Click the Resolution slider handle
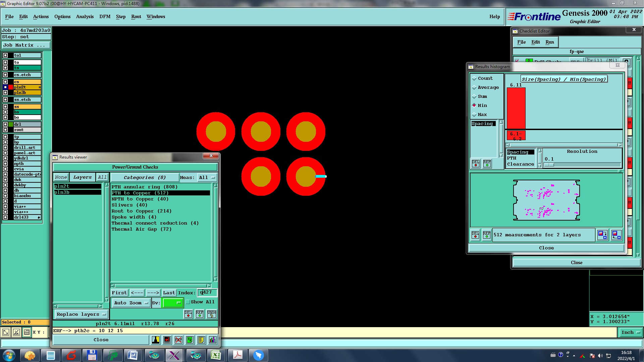644x362 pixels. pyautogui.click(x=549, y=165)
